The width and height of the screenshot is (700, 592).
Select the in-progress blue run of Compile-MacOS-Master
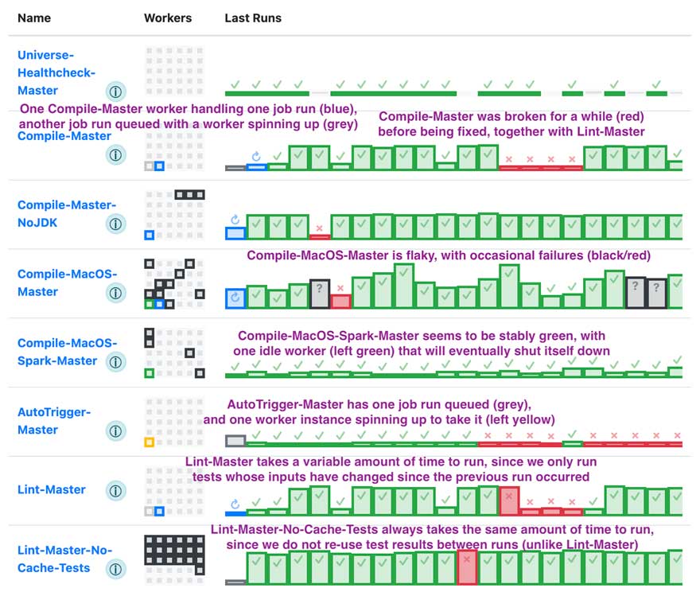[235, 298]
